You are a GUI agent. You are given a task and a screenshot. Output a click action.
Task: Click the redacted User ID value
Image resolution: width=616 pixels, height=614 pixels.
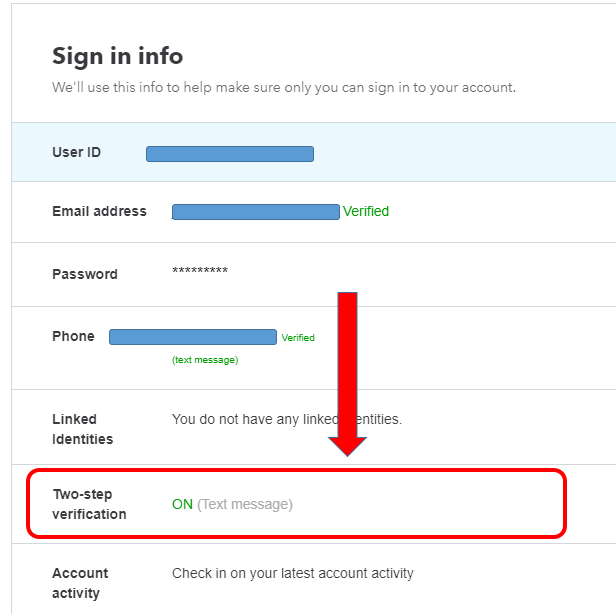click(230, 154)
